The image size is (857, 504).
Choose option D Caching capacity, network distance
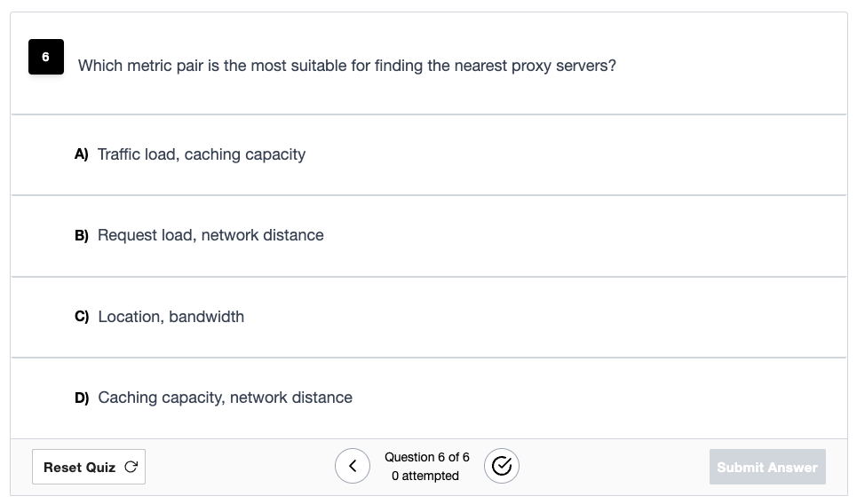click(x=428, y=398)
